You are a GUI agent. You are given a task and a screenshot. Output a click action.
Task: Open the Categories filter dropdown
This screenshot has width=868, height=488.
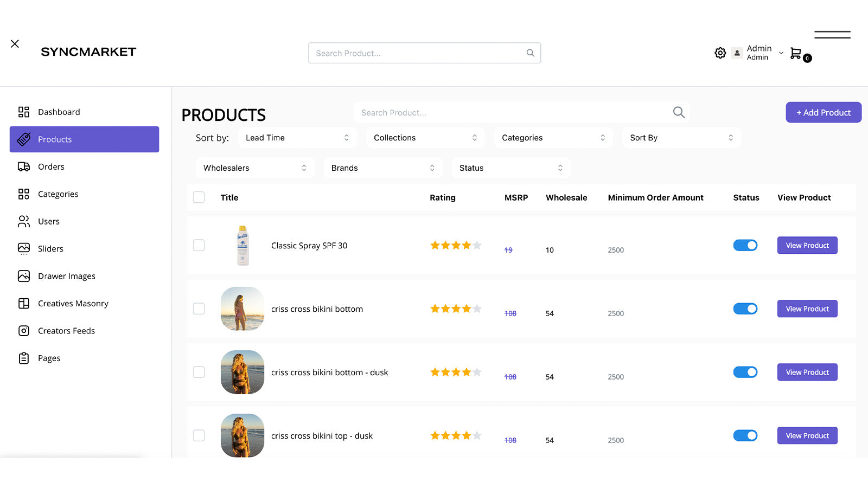pos(553,138)
